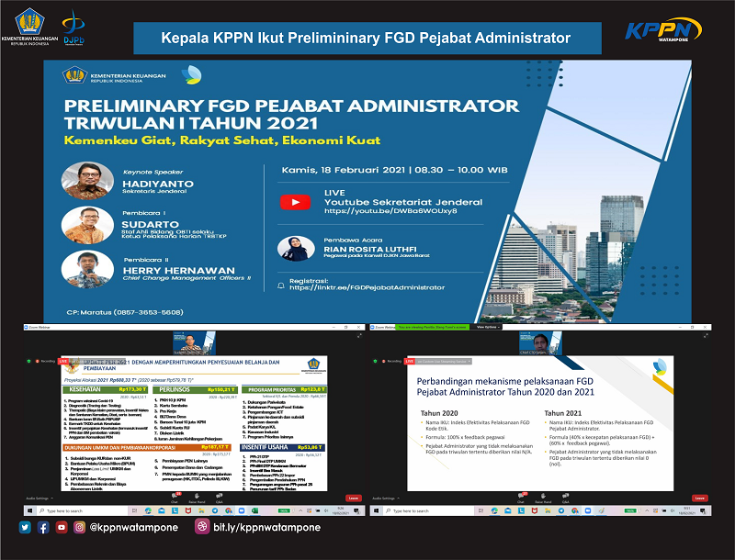735x560 pixels.
Task: Click the LIVE badge in the left Zoom window
Action: [62, 362]
